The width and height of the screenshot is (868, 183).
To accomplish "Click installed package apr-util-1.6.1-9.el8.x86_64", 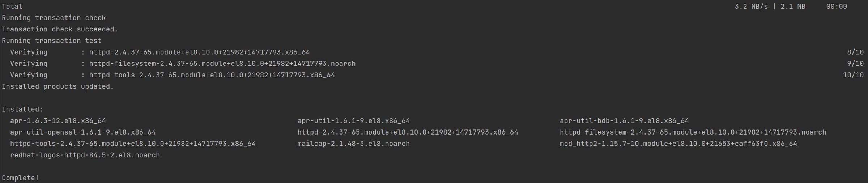I will (353, 121).
